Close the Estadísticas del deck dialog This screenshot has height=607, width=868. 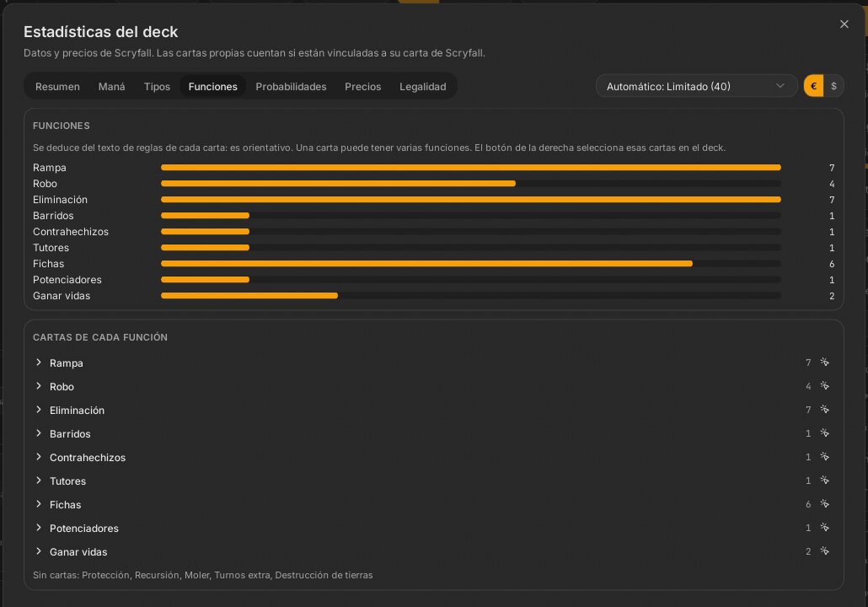pos(844,24)
